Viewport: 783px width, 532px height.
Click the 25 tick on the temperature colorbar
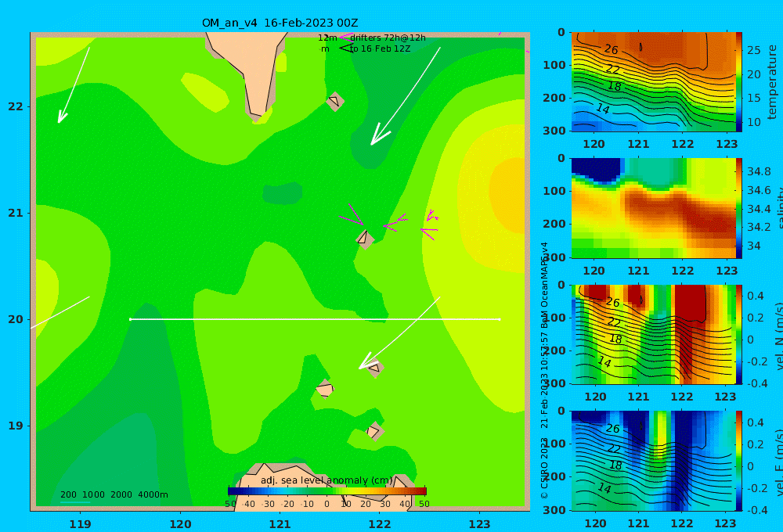754,50
